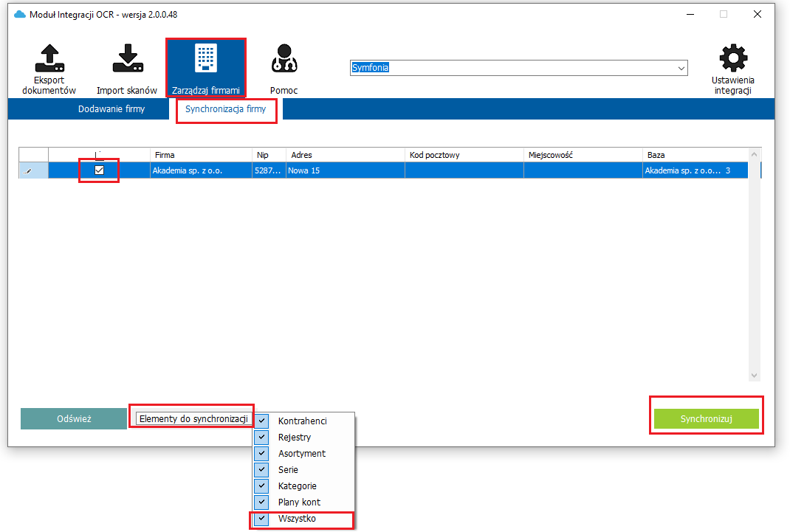Select the Baza cell Akademia sp. z o.o... 3
Screen dimensions: 790x532
[695, 170]
